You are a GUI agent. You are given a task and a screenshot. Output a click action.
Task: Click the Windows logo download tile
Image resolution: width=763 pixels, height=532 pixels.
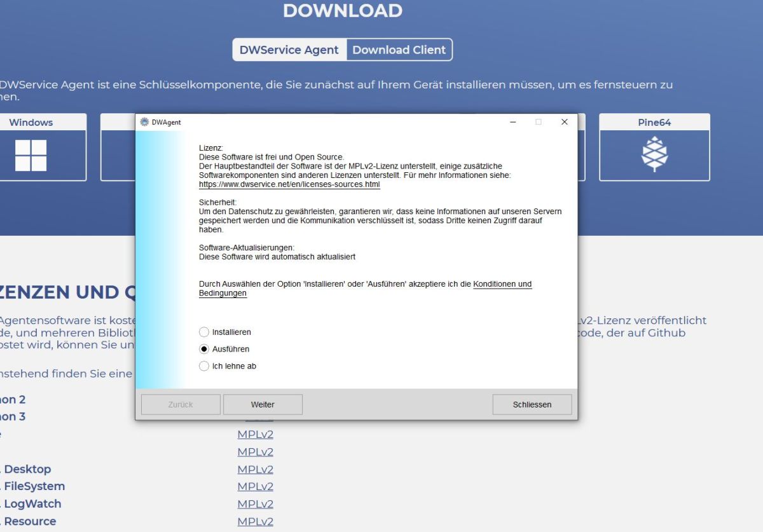(x=31, y=155)
